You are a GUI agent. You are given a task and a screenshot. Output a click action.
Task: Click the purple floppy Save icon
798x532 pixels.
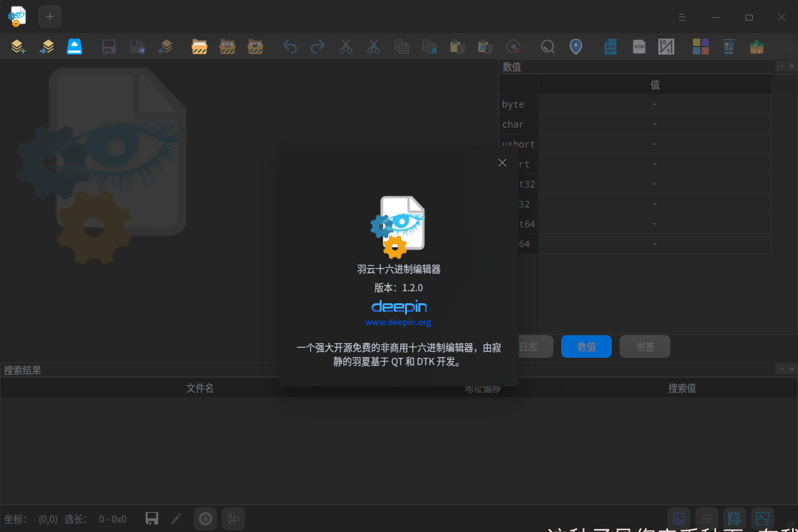click(x=109, y=47)
